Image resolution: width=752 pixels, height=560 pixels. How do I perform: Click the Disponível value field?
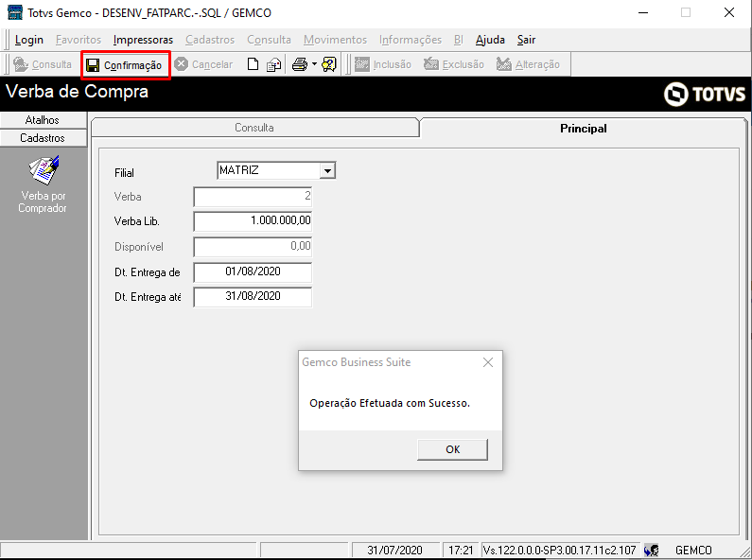click(x=253, y=247)
